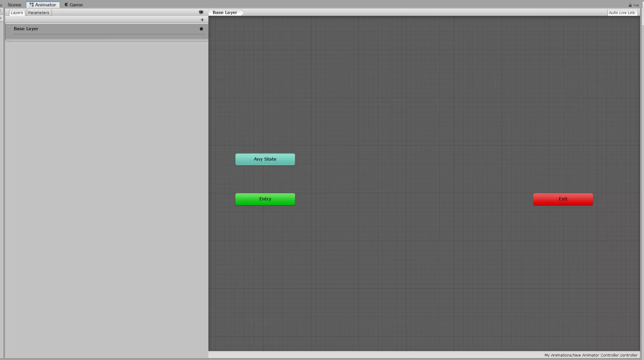Click the Any State node
The width and height of the screenshot is (644, 360).
coord(265,159)
